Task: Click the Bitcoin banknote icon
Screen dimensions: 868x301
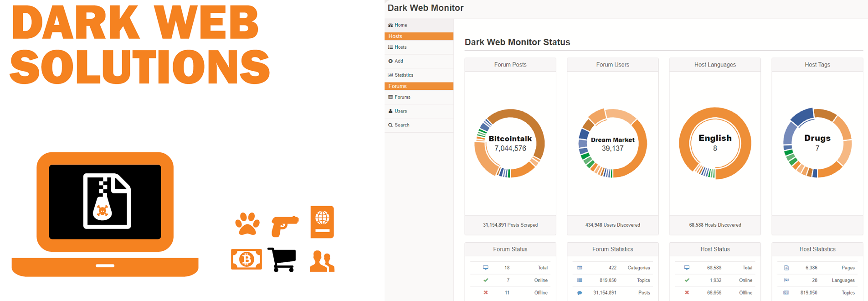Action: [x=247, y=259]
